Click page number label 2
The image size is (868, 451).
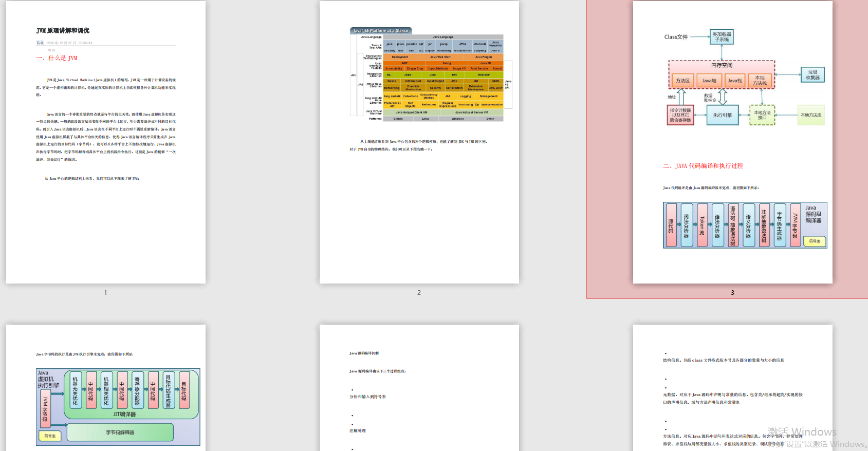point(419,292)
